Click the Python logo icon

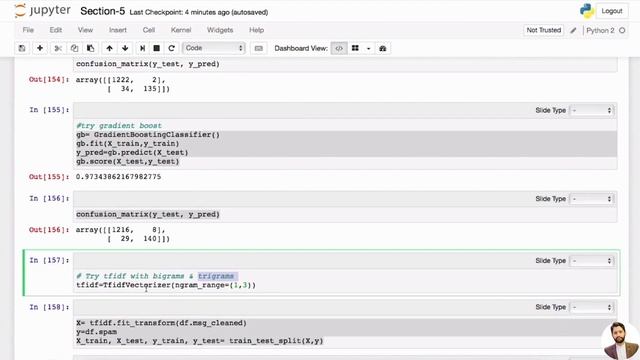(x=587, y=11)
